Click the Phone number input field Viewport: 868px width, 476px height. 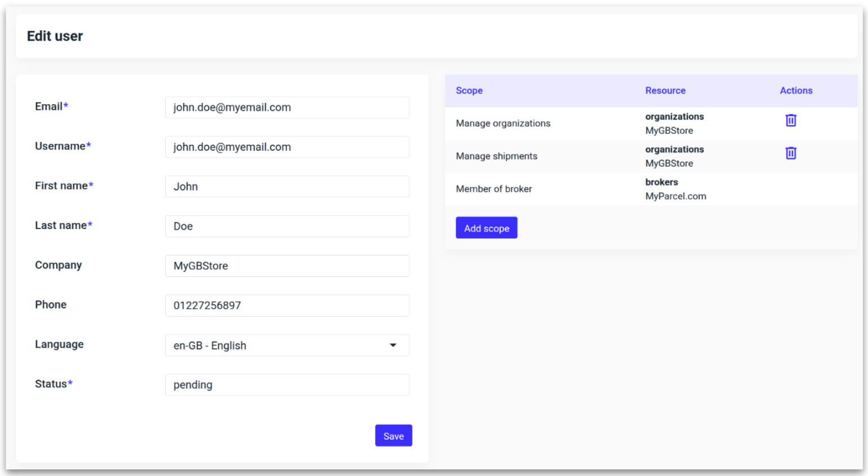click(x=287, y=306)
